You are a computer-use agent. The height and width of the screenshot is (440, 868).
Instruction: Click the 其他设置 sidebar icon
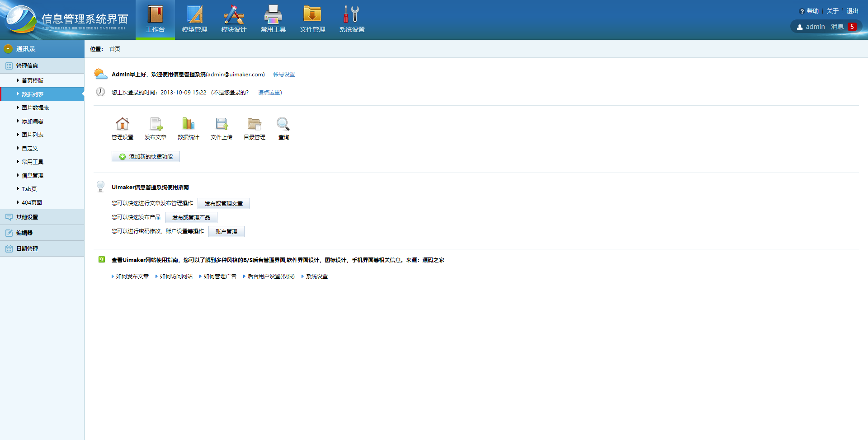tap(9, 217)
